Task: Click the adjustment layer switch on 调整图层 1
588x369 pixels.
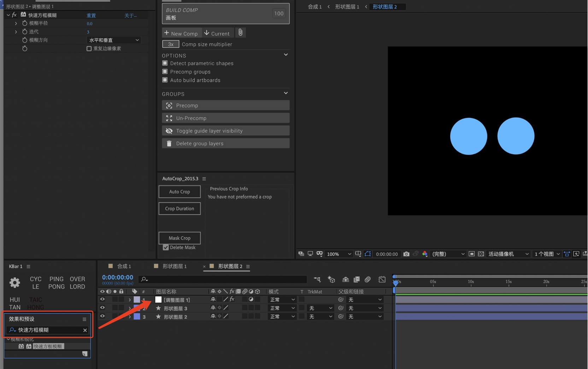Action: coord(251,299)
